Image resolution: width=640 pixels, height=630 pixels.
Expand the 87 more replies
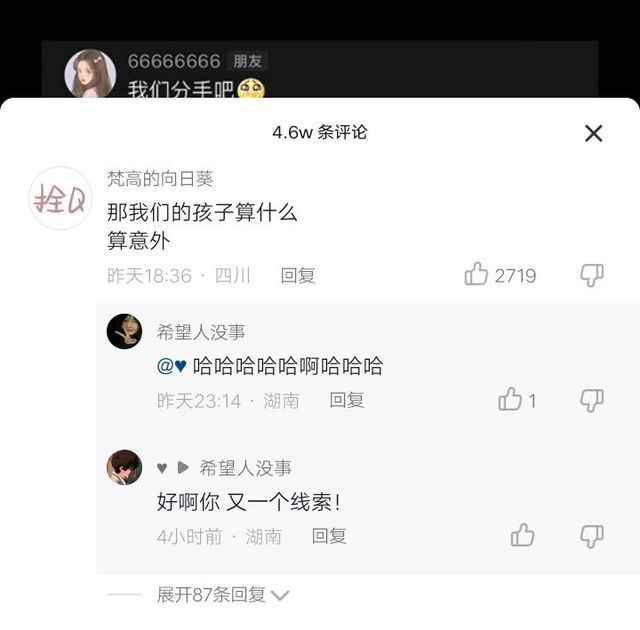click(211, 595)
